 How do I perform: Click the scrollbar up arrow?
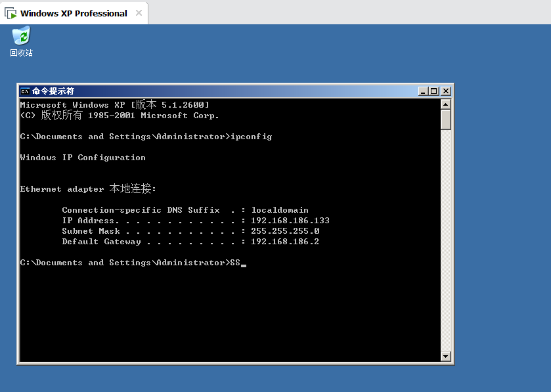pyautogui.click(x=445, y=104)
